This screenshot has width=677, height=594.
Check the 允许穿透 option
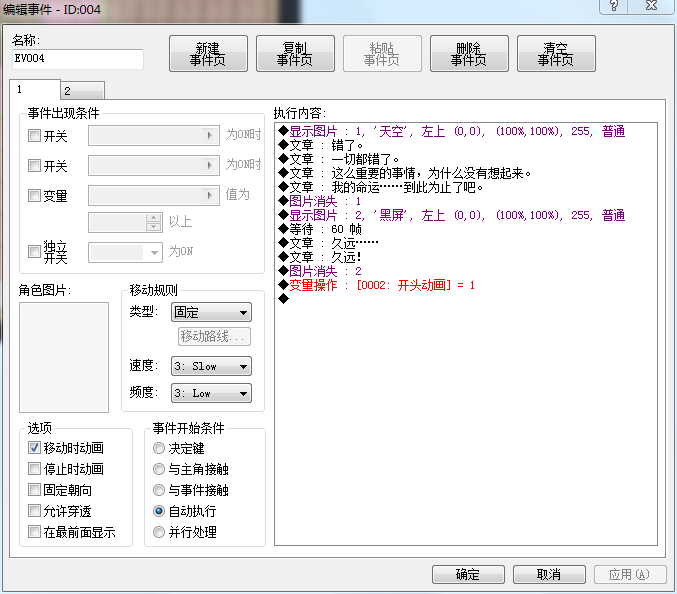click(34, 511)
